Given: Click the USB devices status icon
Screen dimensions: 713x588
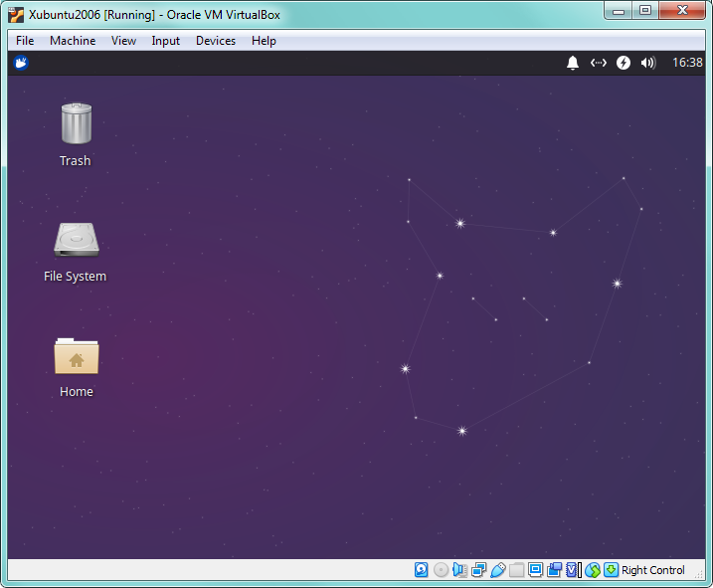Looking at the screenshot, I should point(498,570).
